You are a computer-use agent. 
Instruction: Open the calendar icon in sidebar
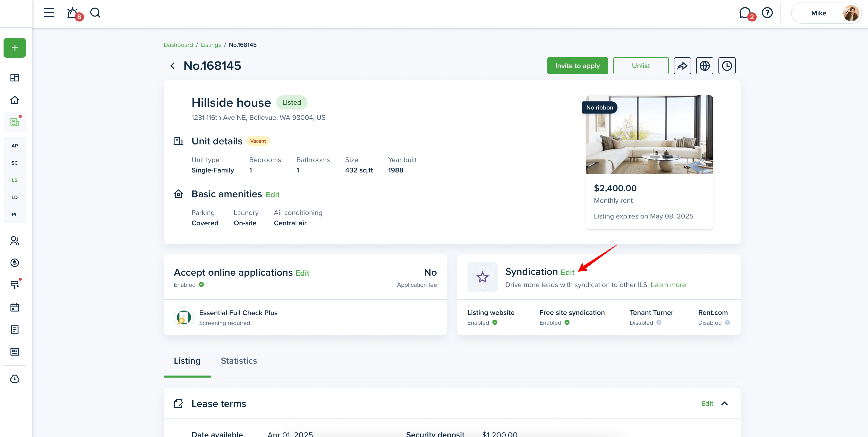[14, 307]
